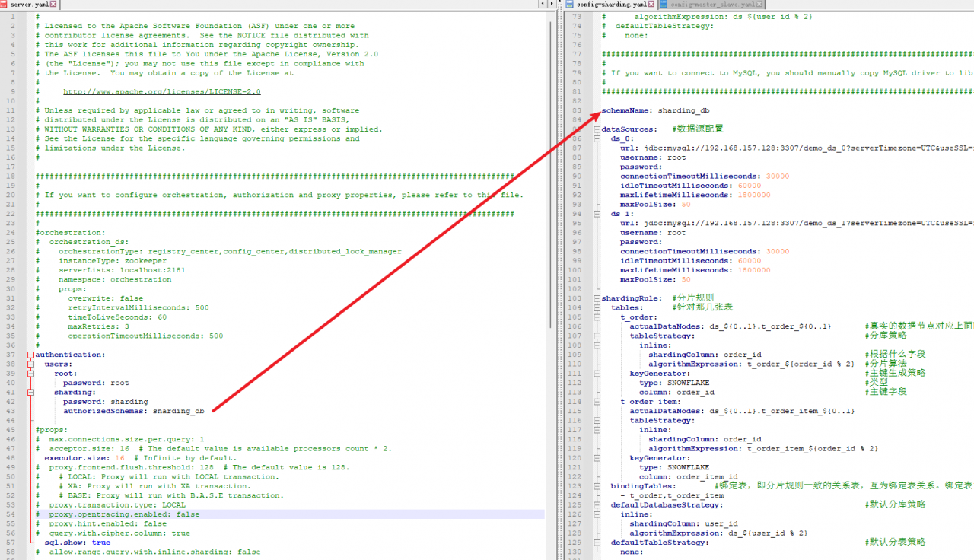Image resolution: width=974 pixels, height=560 pixels.
Task: Click the '#分片规则' comment
Action: (x=692, y=297)
